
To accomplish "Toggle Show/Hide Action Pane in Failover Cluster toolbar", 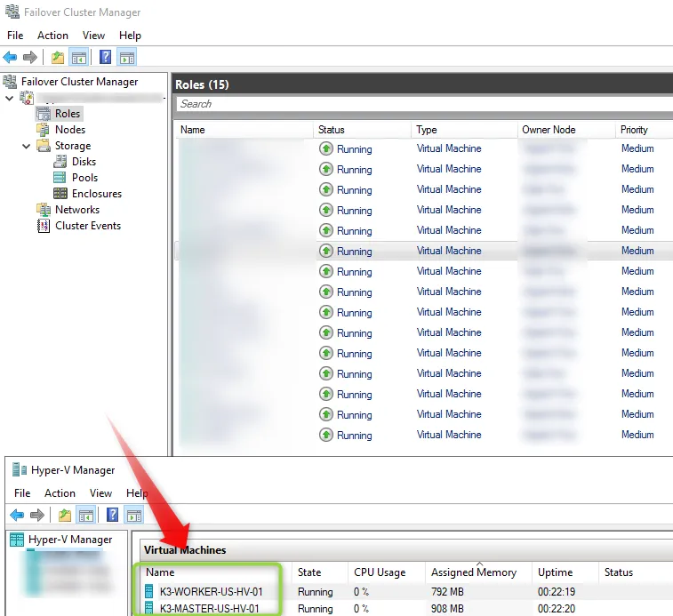I will tap(127, 57).
